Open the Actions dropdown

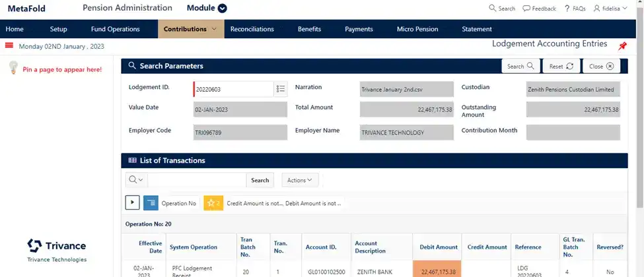(x=300, y=180)
